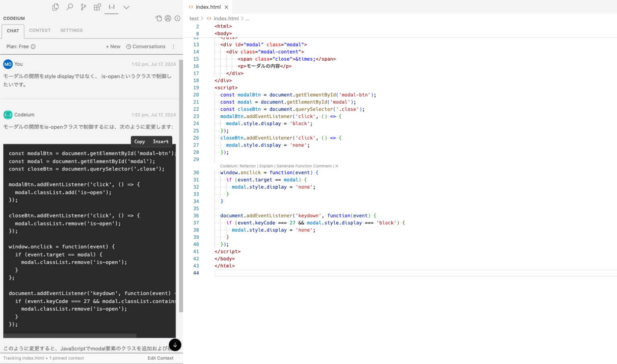
Task: Open the account profile icon
Action: click(x=168, y=18)
